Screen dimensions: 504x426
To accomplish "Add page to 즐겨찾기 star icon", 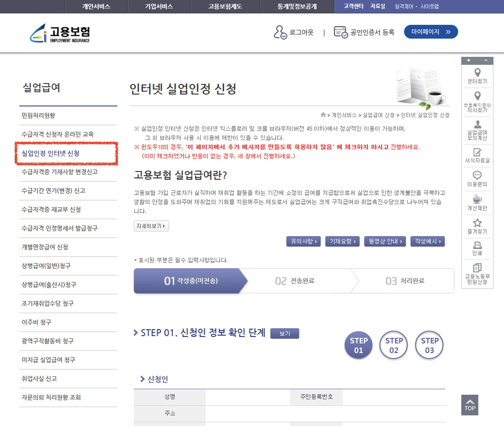I will tap(477, 223).
